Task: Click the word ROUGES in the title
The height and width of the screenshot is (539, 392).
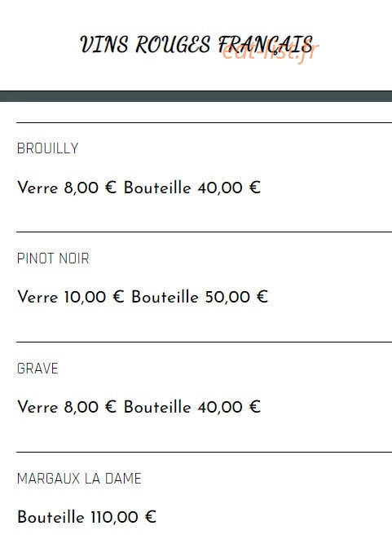Action: 173,45
